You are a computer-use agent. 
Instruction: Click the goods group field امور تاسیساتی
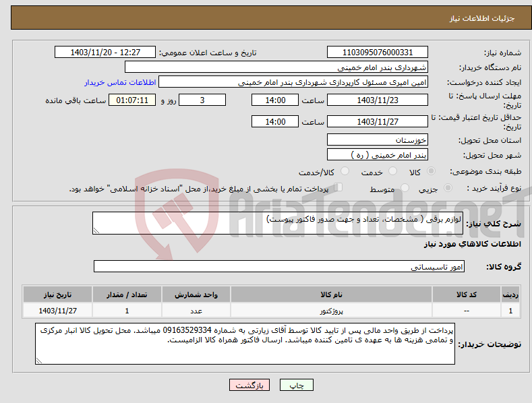click(x=279, y=267)
